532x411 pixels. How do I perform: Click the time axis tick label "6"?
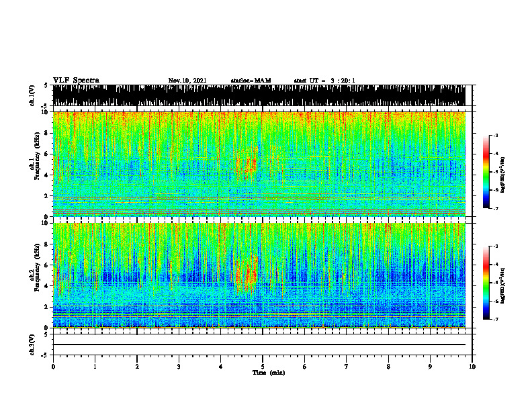(x=305, y=367)
